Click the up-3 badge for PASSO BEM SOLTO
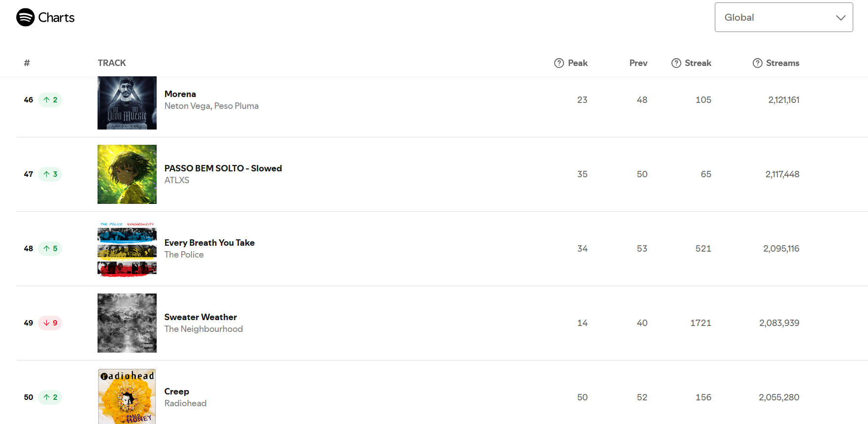Viewport: 868px width, 424px height. pyautogui.click(x=50, y=174)
